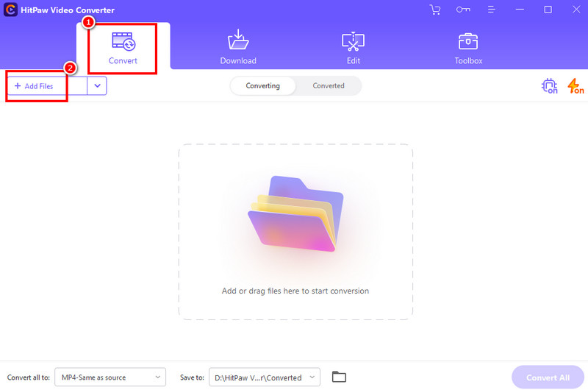
Task: Toggle lightning fast conversion icon
Action: click(576, 86)
